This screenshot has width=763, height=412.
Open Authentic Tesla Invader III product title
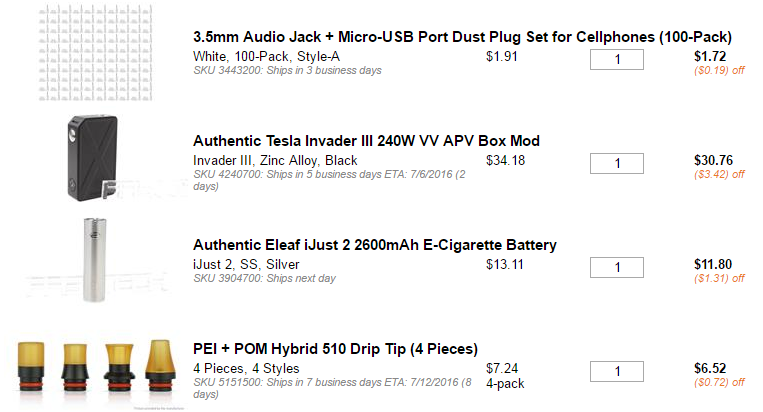click(x=366, y=140)
